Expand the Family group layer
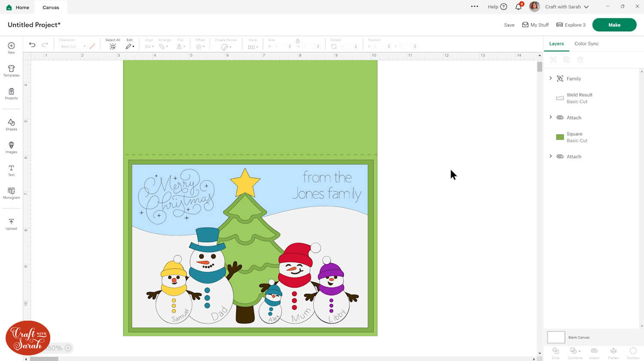The image size is (644, 361). [x=551, y=79]
